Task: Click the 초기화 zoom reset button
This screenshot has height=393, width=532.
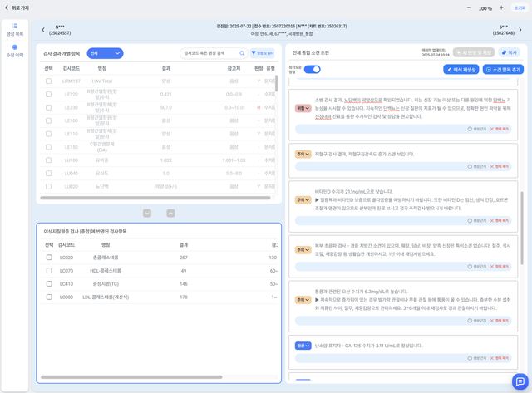Action: (x=520, y=7)
